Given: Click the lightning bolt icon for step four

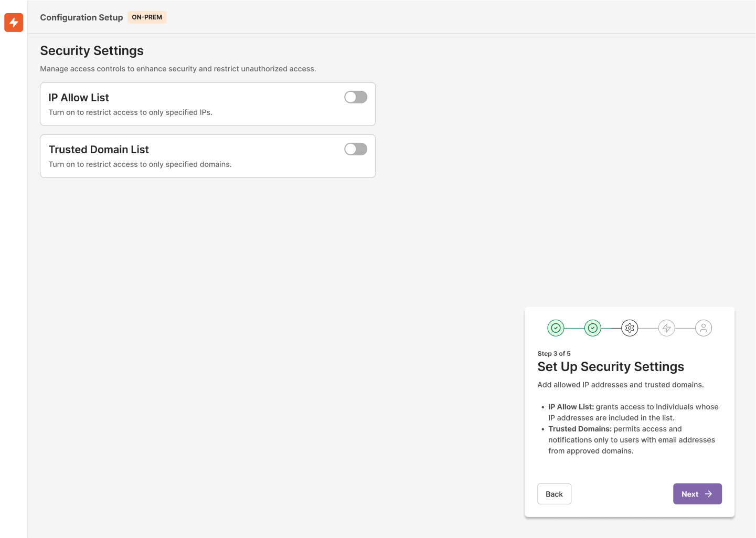Looking at the screenshot, I should tap(666, 328).
